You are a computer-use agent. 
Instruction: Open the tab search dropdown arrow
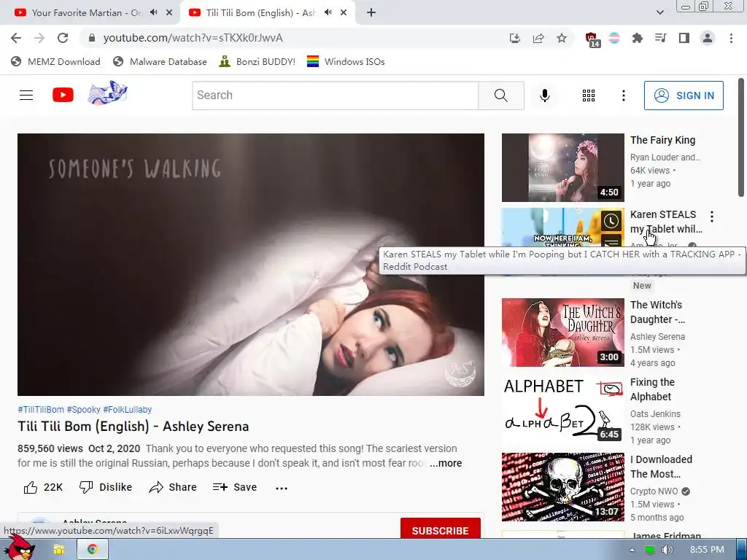click(659, 12)
